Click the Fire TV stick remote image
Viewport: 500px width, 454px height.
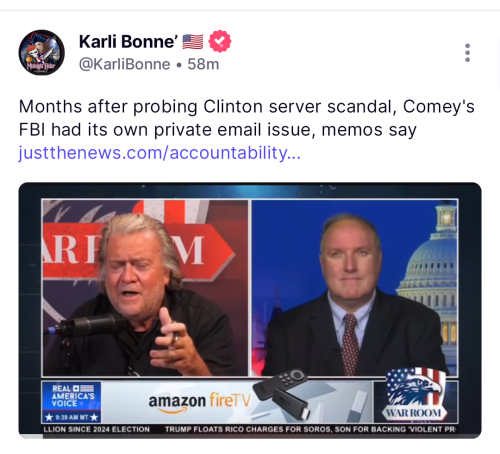point(282,393)
